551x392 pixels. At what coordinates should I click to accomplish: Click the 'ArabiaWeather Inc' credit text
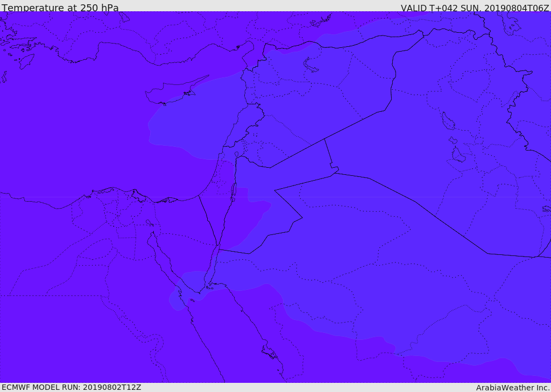point(513,388)
